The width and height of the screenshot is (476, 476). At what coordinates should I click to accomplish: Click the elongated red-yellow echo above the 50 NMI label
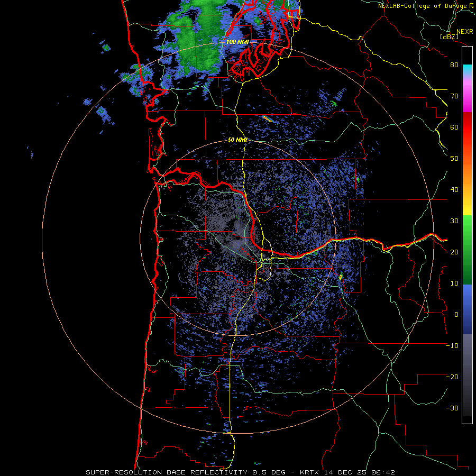(x=268, y=118)
